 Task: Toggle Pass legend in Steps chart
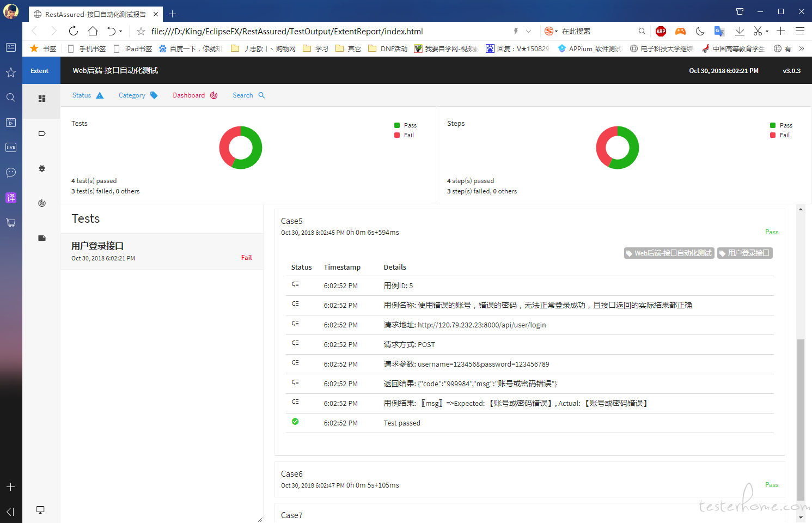781,125
